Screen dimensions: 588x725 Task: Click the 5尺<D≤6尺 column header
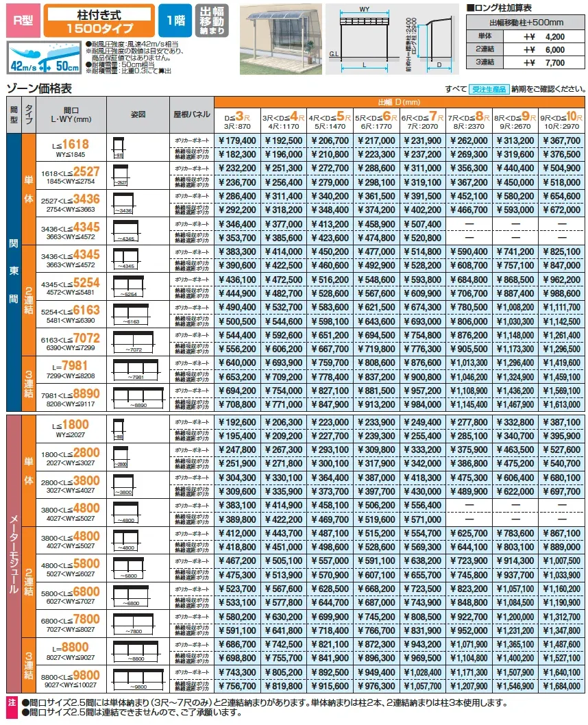tap(376, 121)
